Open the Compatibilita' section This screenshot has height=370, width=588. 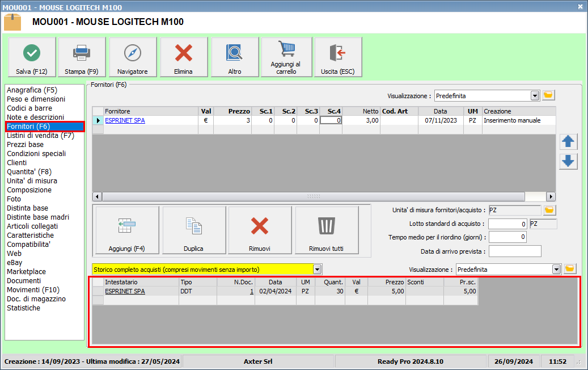tap(28, 244)
